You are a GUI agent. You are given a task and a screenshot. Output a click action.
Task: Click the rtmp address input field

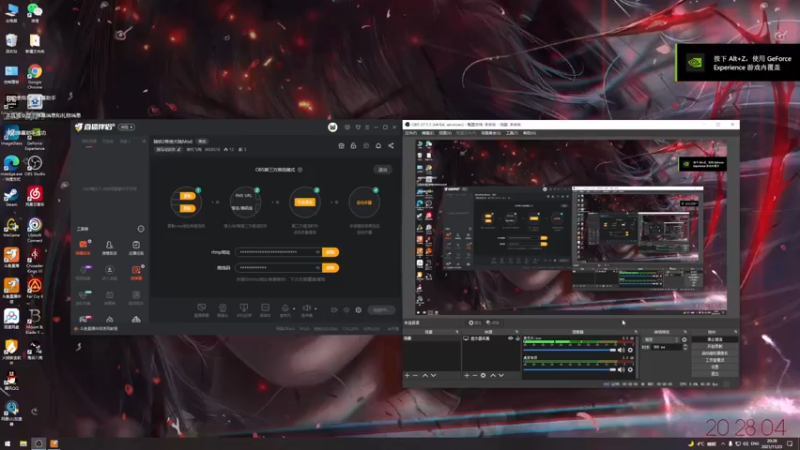pos(279,252)
